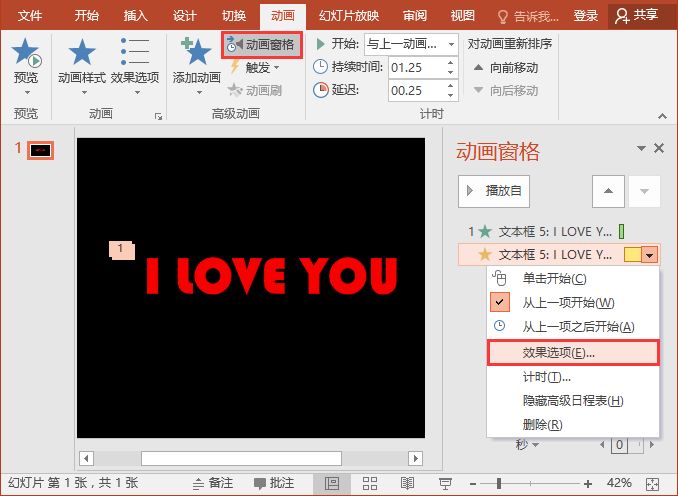Click Sign in (登录)
This screenshot has width=678, height=496.
tap(585, 16)
